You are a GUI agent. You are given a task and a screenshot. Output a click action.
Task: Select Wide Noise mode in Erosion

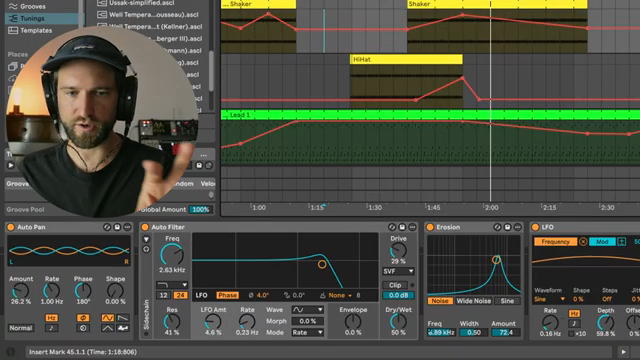473,301
